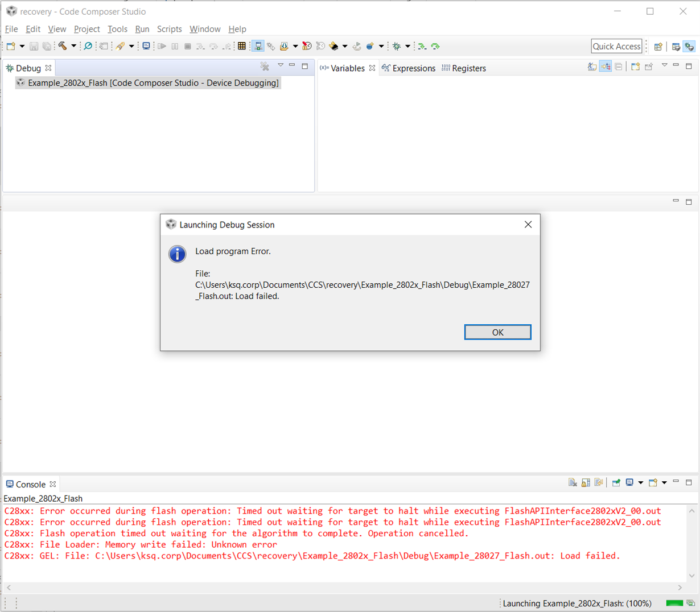The width and height of the screenshot is (700, 612).
Task: Expand Display Selected Console dropdown arrow
Action: [641, 483]
